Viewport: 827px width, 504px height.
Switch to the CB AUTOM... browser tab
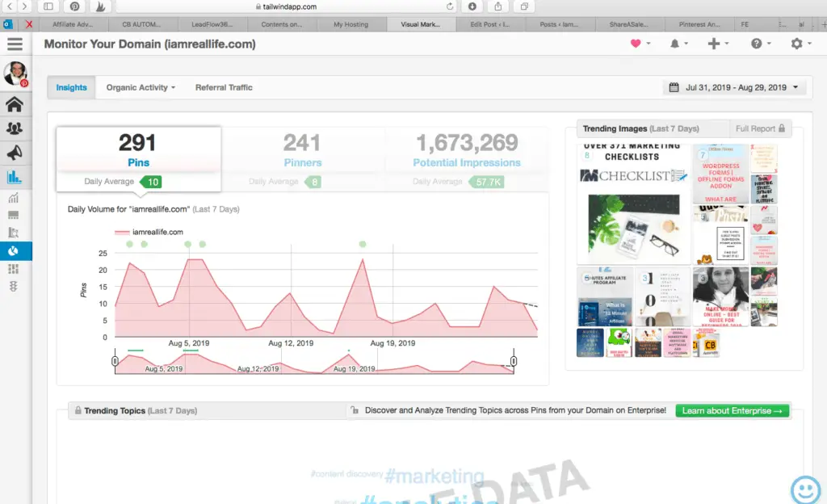pos(141,24)
